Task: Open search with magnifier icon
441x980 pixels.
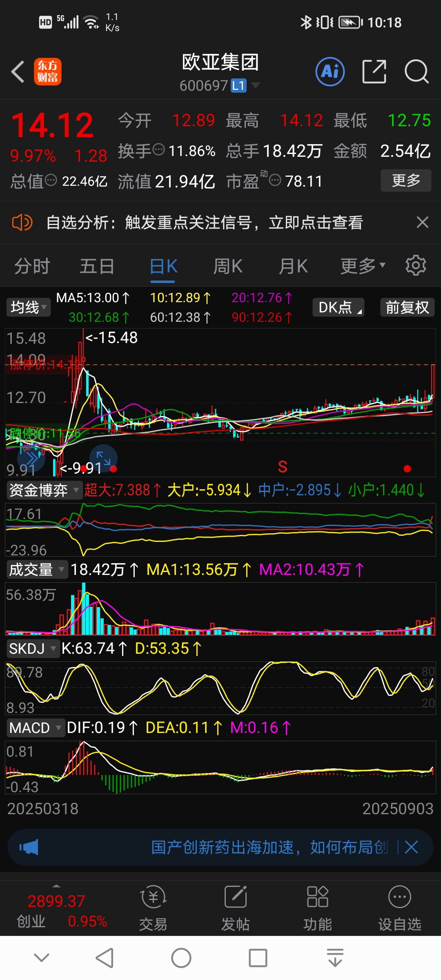Action: pyautogui.click(x=416, y=71)
